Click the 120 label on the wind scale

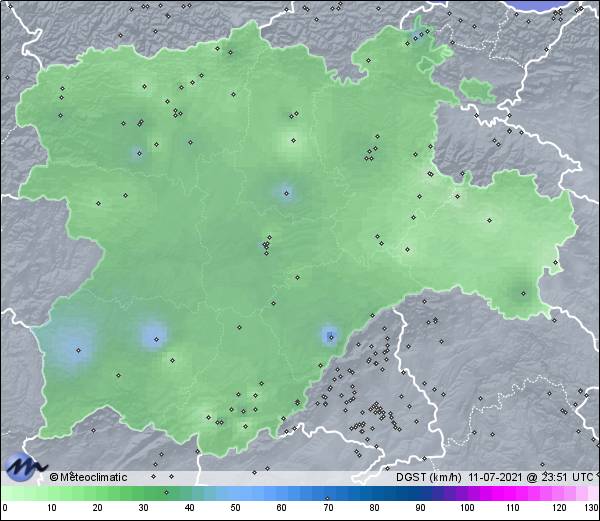point(559,508)
